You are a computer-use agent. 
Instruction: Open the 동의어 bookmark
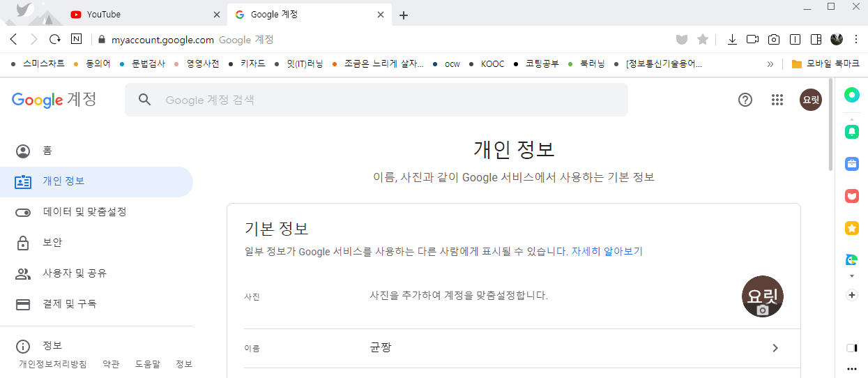(92, 63)
